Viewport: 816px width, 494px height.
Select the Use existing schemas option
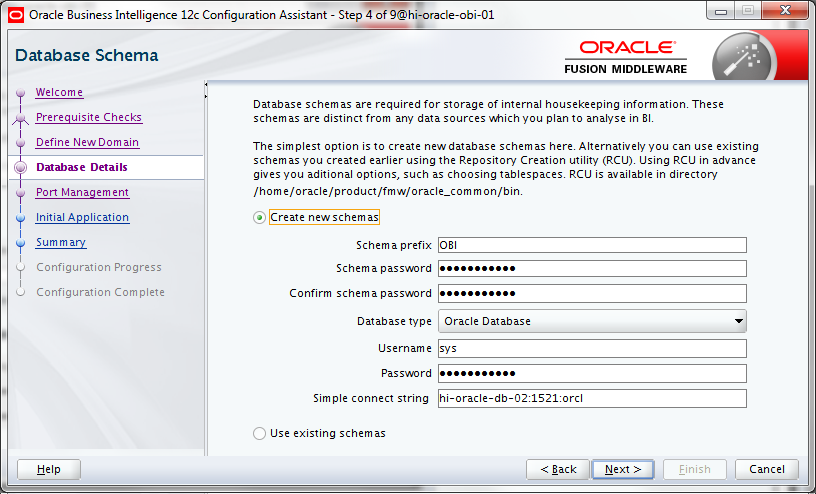[x=260, y=433]
